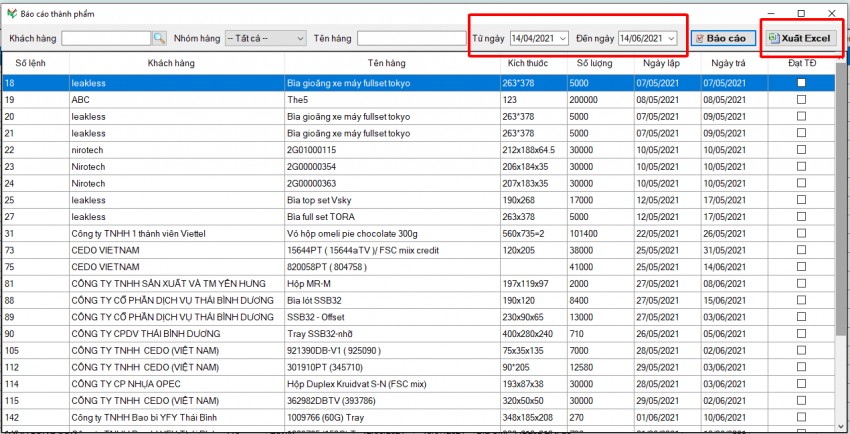Focus the Khách hàng input field
Screen dimensions: 850x434
105,38
